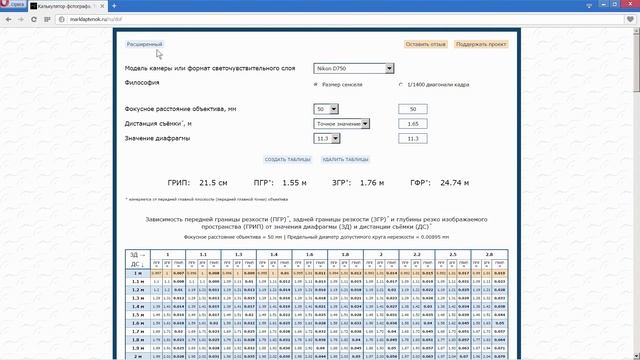
Task: Select the Размер сенселя radio option
Action: tap(316, 84)
